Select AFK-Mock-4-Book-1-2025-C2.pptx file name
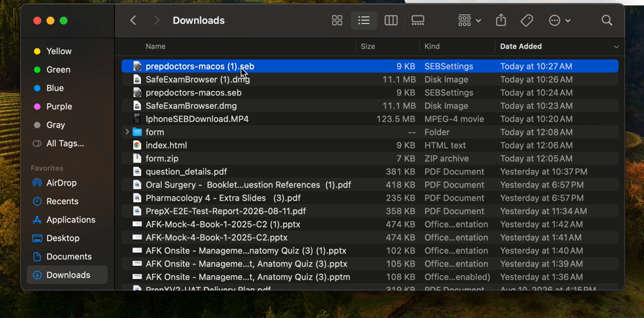 click(x=217, y=237)
